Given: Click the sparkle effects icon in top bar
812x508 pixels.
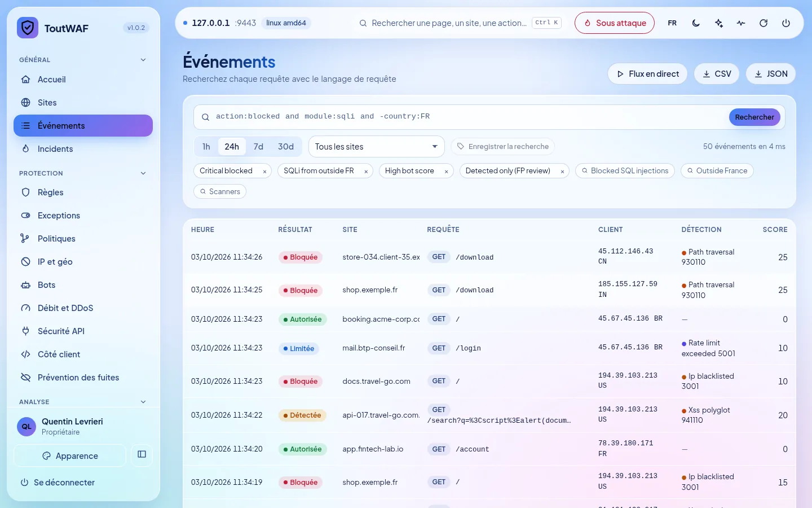Looking at the screenshot, I should 718,23.
